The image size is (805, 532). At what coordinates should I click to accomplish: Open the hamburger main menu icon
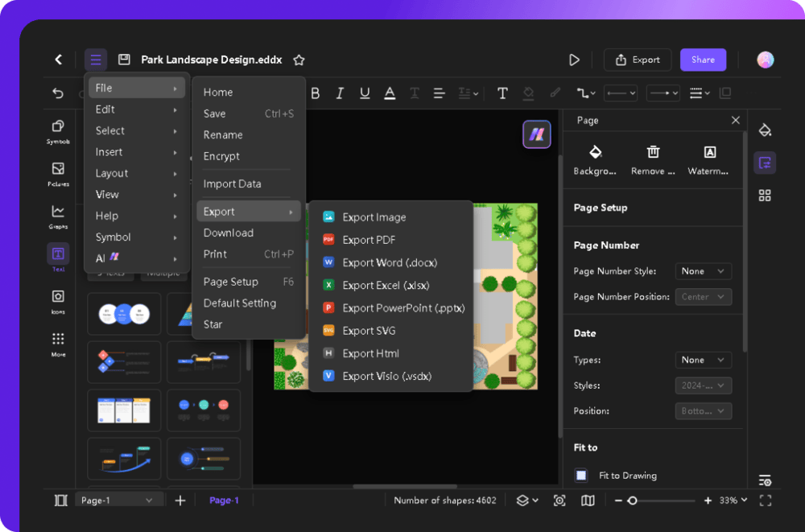point(96,60)
